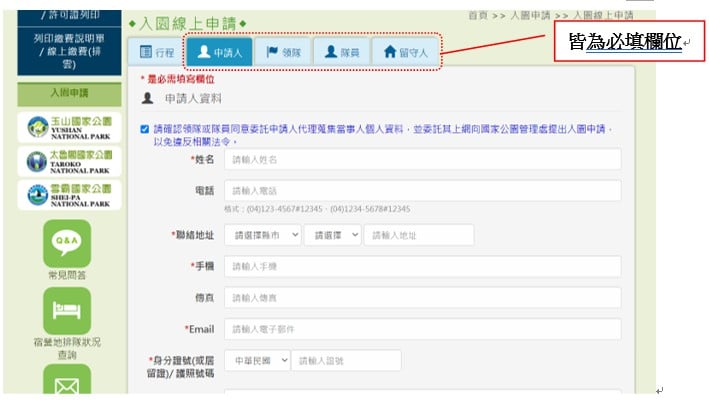Click the 姓名 name input field
This screenshot has width=709, height=400.
point(422,160)
